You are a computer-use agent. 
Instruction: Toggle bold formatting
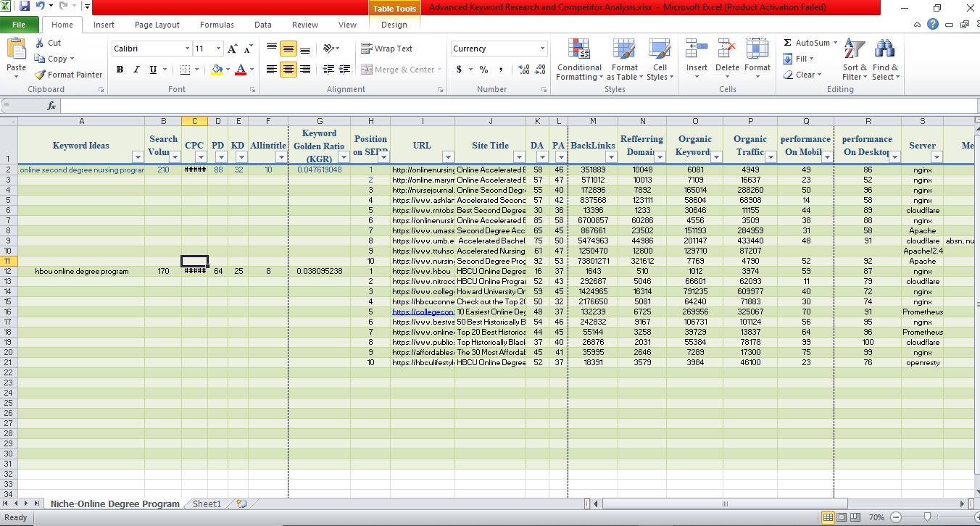(x=120, y=70)
